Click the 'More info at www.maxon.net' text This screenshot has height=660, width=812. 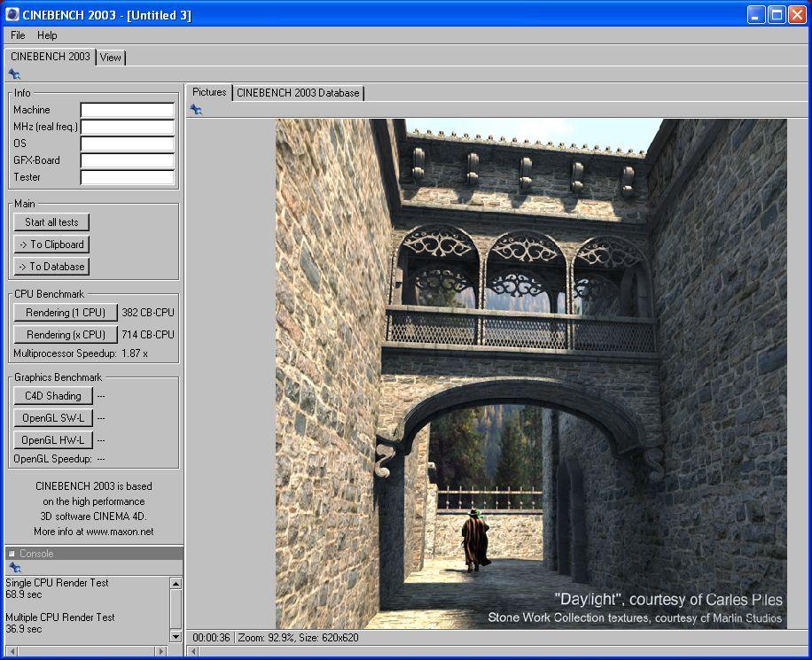point(94,532)
